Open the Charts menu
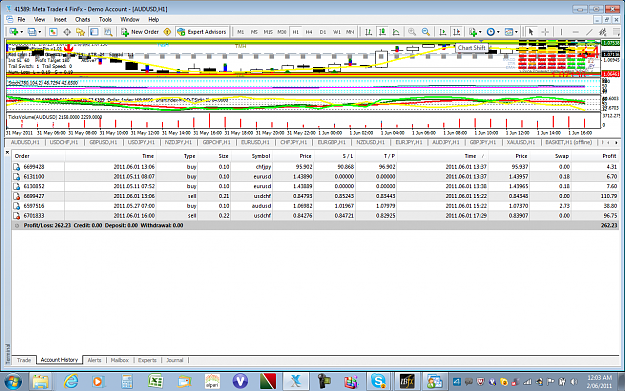Screen dimensions: 625x391 (83, 20)
